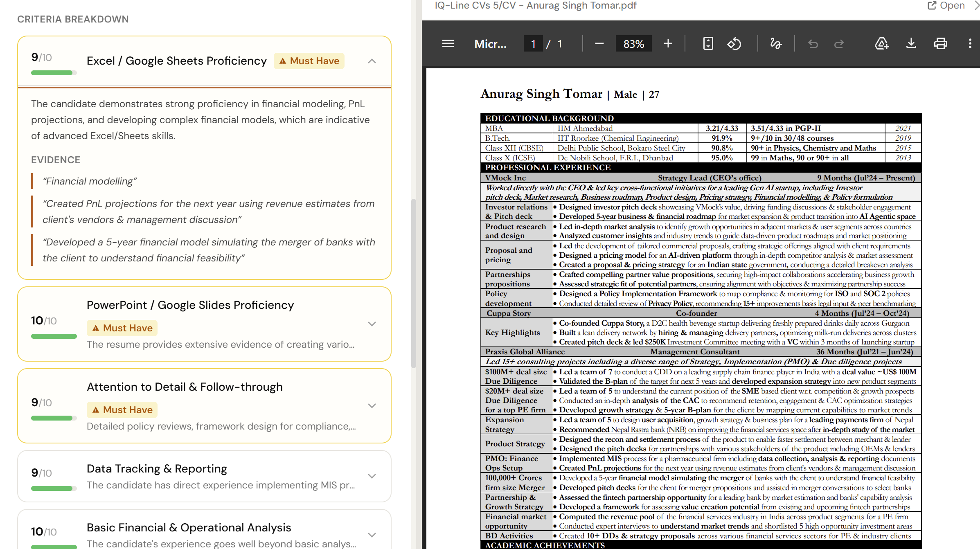Click the warning icon on Attention to Detail badge
Viewport: 980px width, 549px height.
click(96, 410)
